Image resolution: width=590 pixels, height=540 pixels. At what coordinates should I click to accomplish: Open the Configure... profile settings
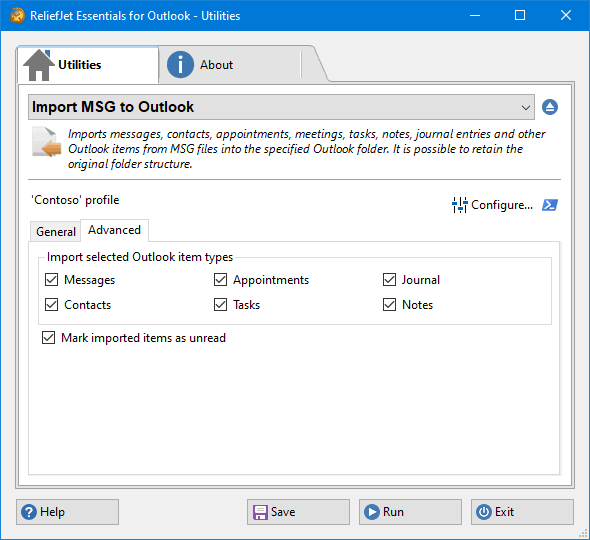[492, 205]
